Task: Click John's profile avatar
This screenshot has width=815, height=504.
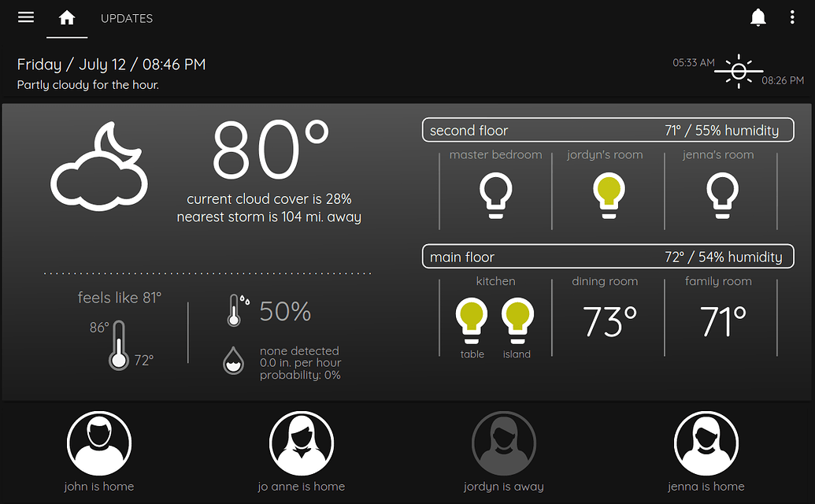Action: [98, 443]
